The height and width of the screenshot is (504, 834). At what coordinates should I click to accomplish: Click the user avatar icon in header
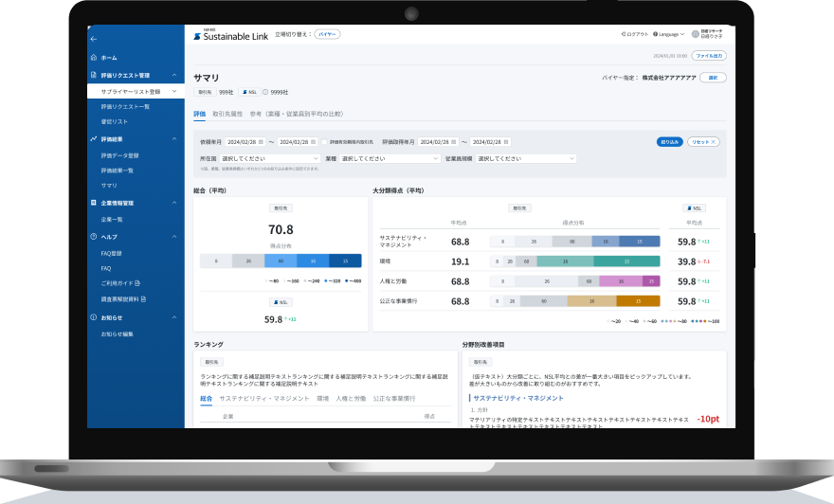click(696, 34)
